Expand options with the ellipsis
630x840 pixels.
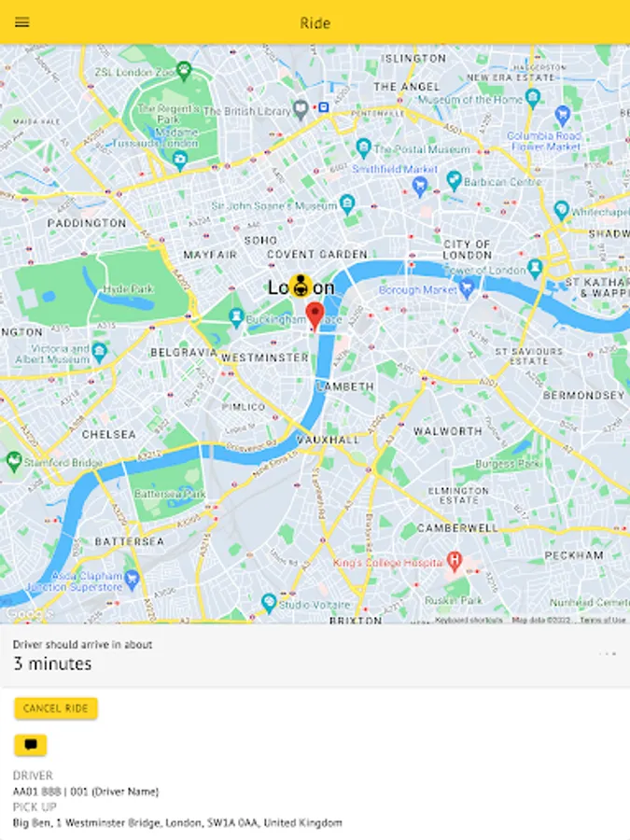(x=608, y=653)
